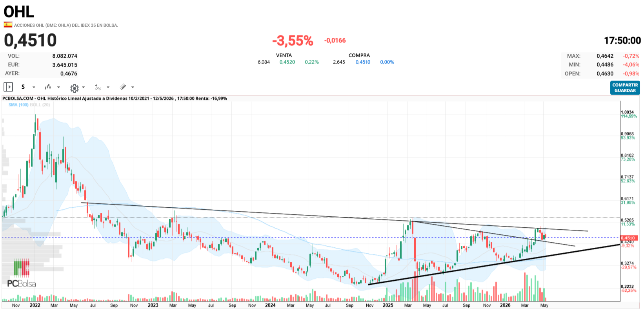
Task: Click the ask price 0,4520
Action: (x=287, y=62)
